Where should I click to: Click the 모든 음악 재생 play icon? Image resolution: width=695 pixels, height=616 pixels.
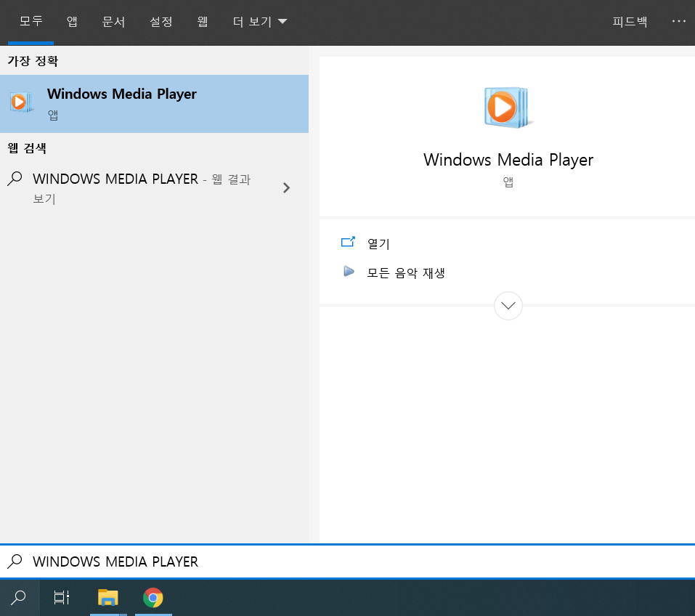coord(349,272)
